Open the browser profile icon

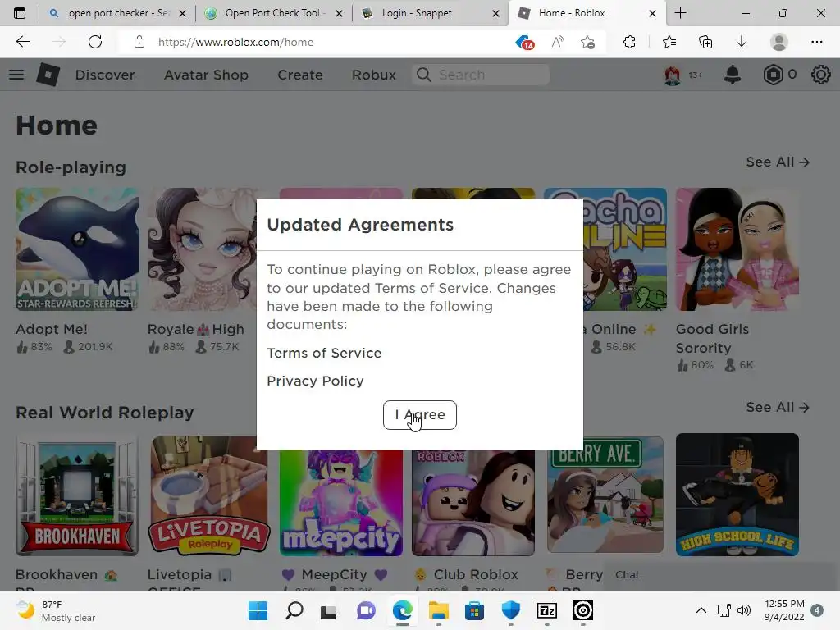click(x=779, y=42)
